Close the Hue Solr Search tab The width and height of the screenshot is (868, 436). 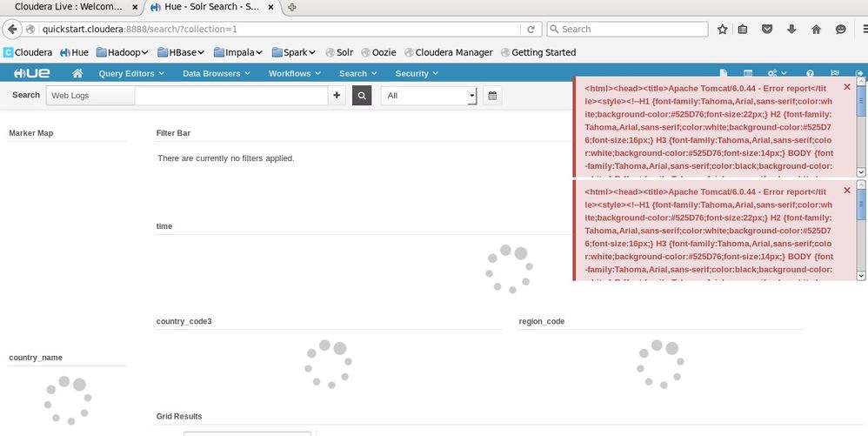click(x=271, y=7)
